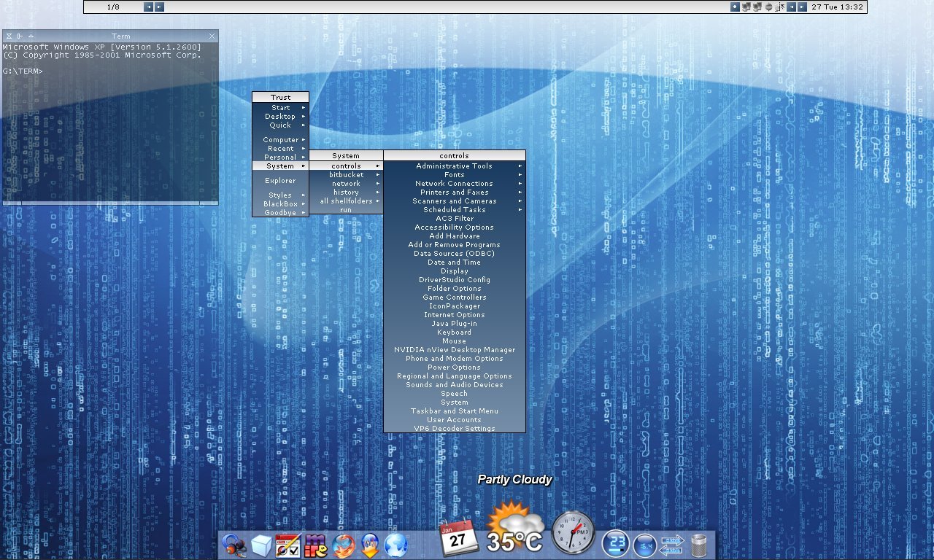Image resolution: width=934 pixels, height=560 pixels.
Task: Open the blue globe browser dock icon
Action: [x=396, y=545]
